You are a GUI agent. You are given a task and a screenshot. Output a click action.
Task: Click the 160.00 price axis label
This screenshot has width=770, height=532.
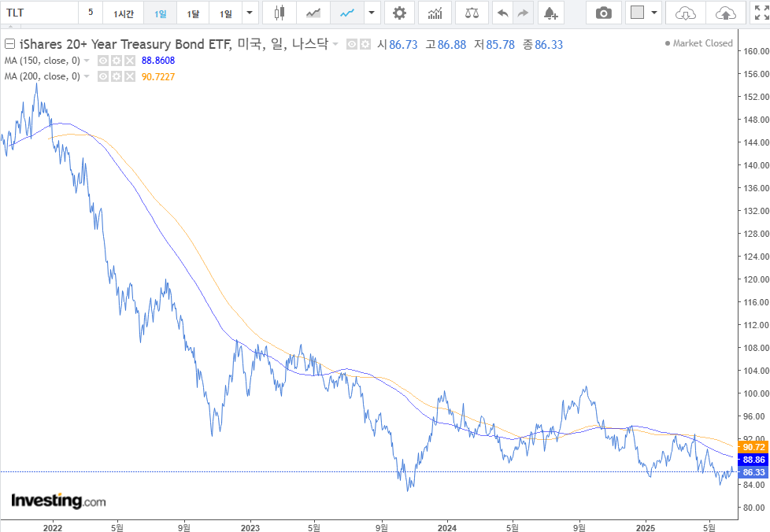tap(757, 51)
